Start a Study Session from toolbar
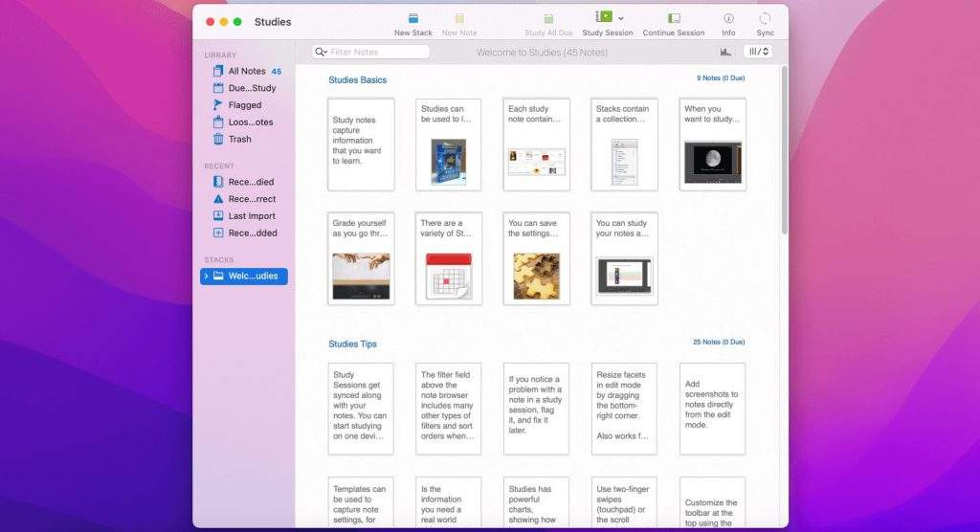Screen dimensions: 980x532 tap(605, 18)
